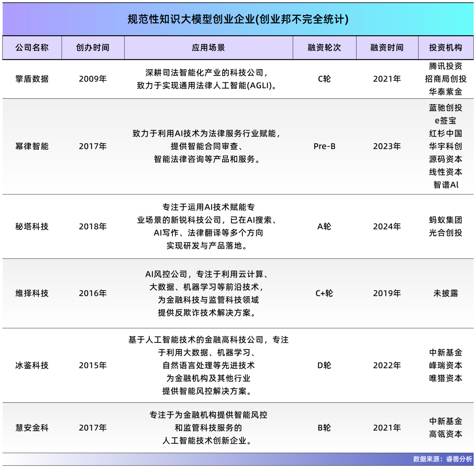The image size is (476, 468).
Task: Click the company name 慧安金科
Action: coord(31,427)
